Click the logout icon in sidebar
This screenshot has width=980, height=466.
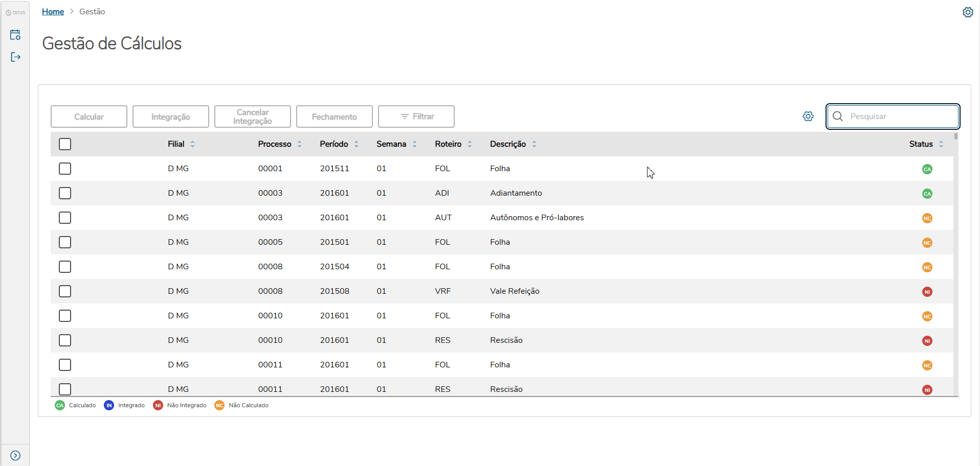coord(15,57)
